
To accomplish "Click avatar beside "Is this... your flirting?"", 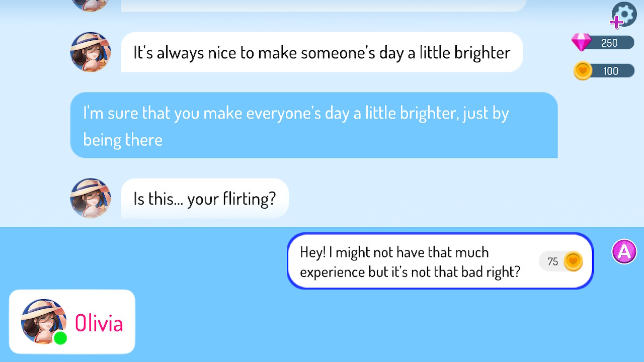I will tap(91, 198).
